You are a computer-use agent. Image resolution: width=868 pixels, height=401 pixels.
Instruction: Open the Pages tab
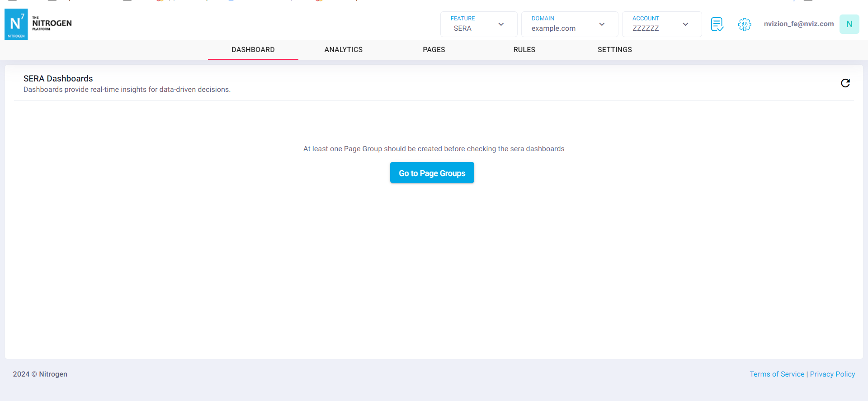click(x=434, y=50)
